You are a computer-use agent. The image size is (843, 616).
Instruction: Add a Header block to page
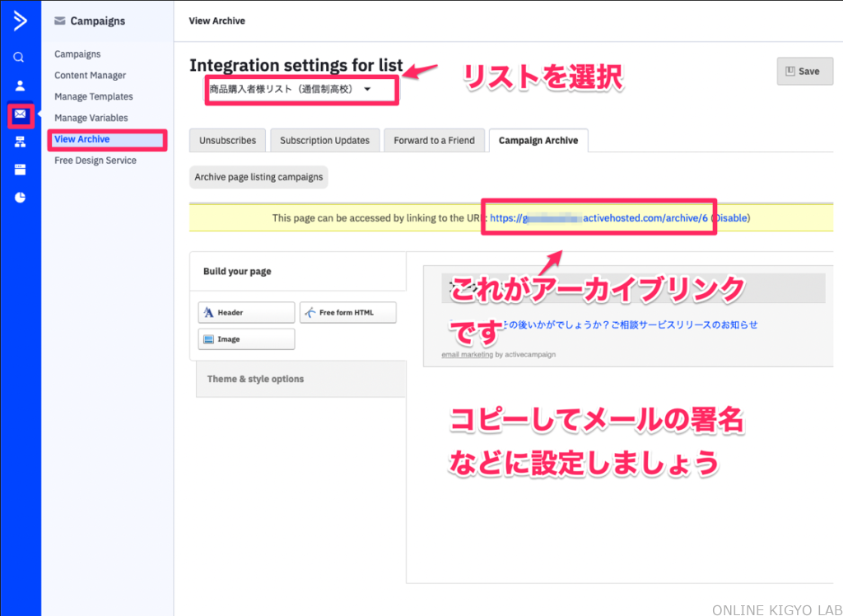coord(246,313)
